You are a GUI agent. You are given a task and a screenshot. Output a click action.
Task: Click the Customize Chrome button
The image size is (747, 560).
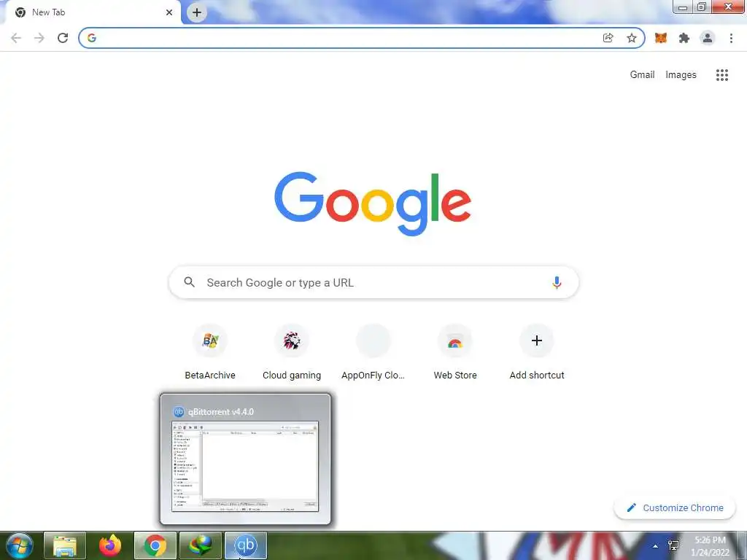tap(676, 507)
